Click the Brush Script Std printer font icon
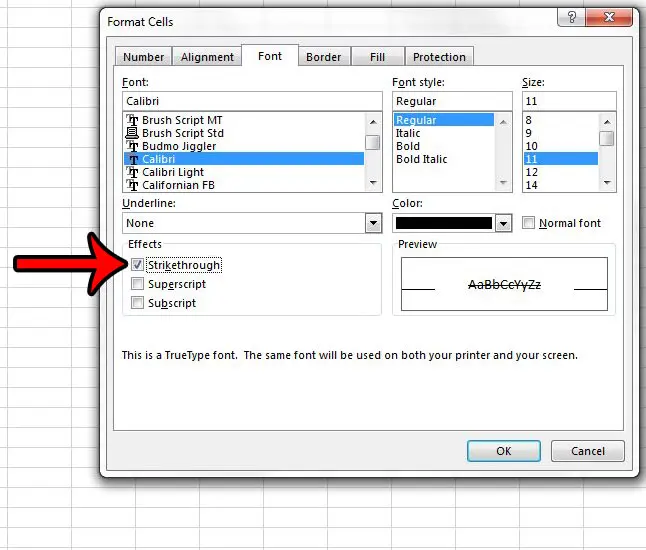646x550 pixels. pyautogui.click(x=132, y=133)
